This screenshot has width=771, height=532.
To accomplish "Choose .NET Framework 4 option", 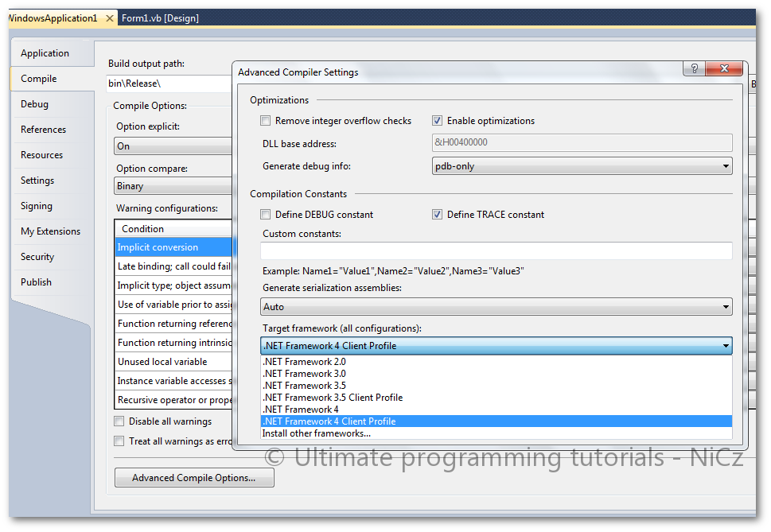I will tap(496, 410).
